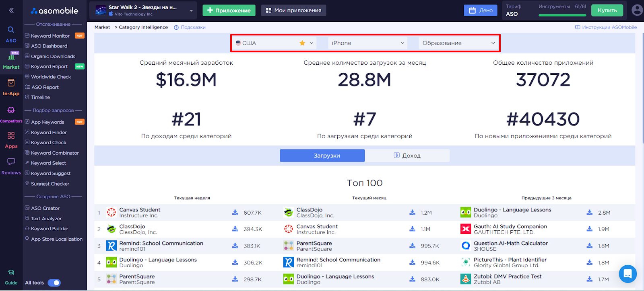Toggle the All tools switch
This screenshot has width=644, height=291.
(54, 283)
